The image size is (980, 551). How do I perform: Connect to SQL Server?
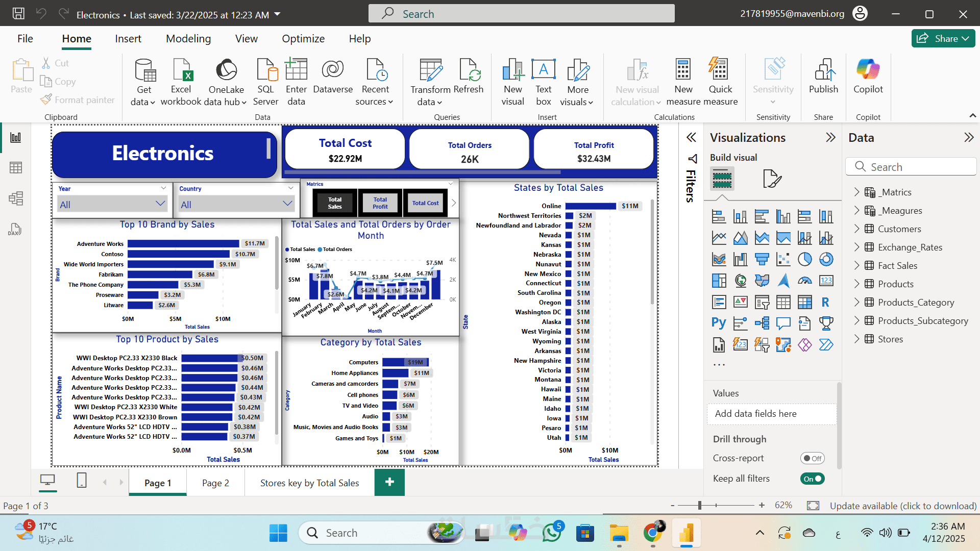point(266,82)
